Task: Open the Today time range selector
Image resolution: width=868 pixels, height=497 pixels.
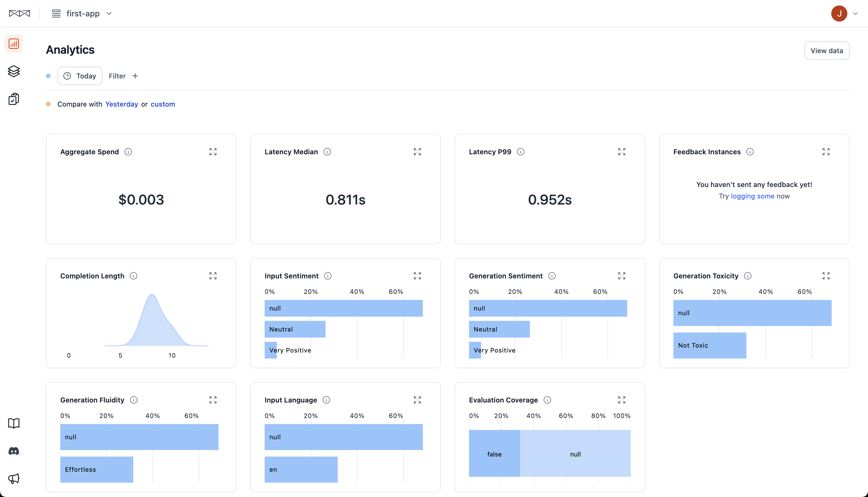Action: [x=80, y=76]
